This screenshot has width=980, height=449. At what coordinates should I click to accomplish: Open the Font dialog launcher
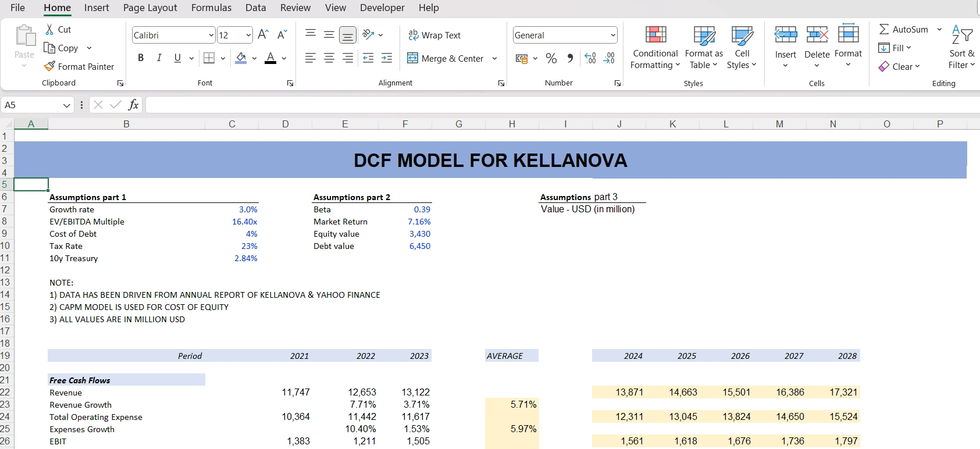pyautogui.click(x=290, y=83)
